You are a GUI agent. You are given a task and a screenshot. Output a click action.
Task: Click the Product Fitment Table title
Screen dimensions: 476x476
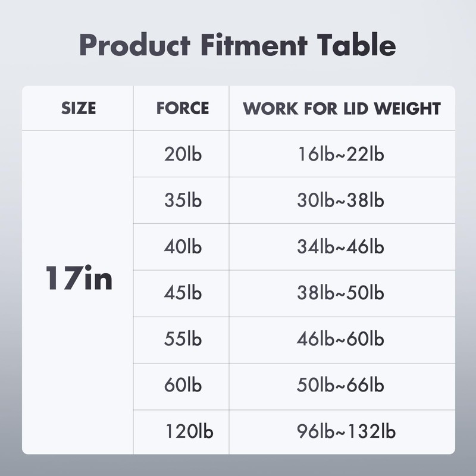(237, 45)
